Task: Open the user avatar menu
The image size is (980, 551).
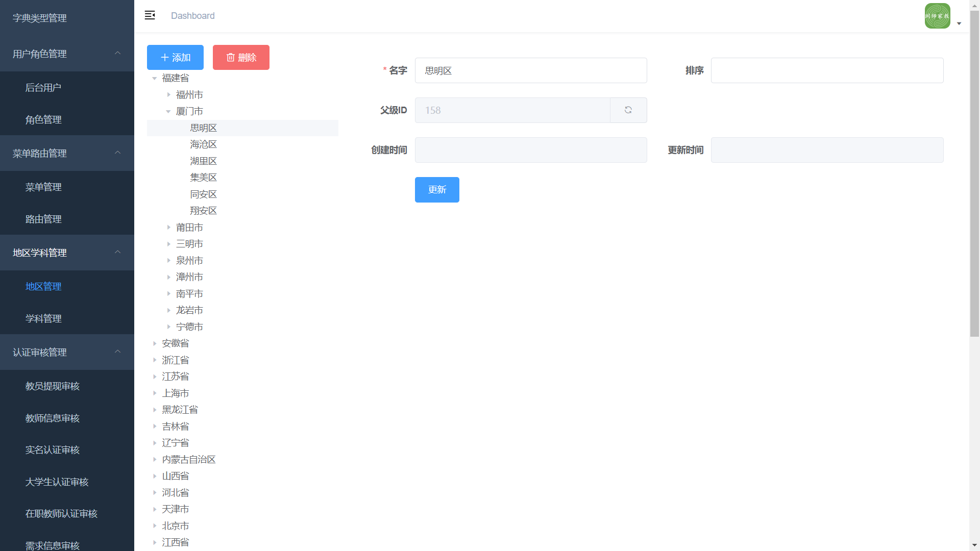Action: (x=937, y=16)
